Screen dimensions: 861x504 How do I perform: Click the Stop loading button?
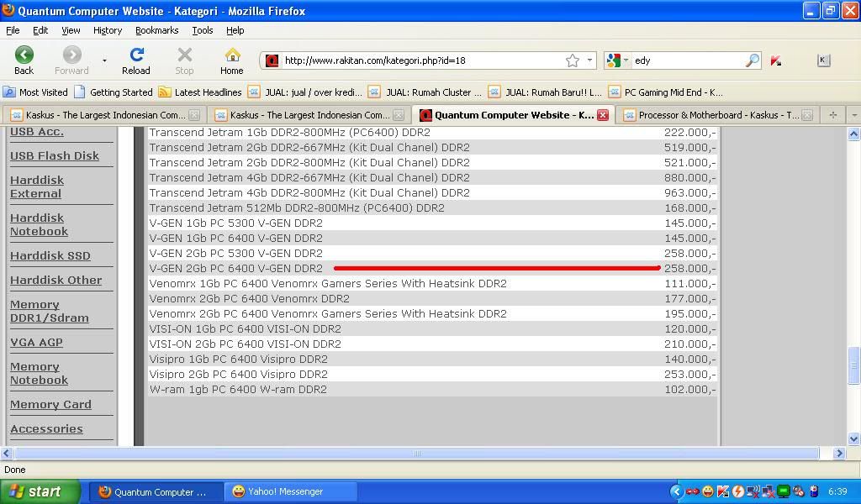[184, 60]
